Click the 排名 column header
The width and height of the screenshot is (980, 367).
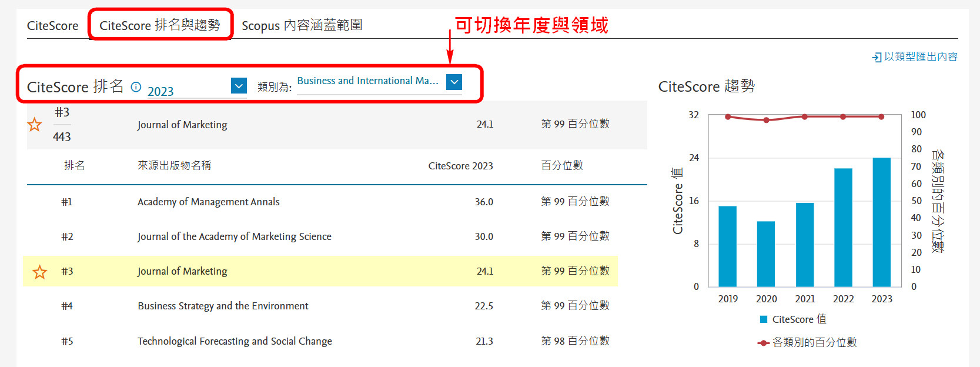point(74,165)
